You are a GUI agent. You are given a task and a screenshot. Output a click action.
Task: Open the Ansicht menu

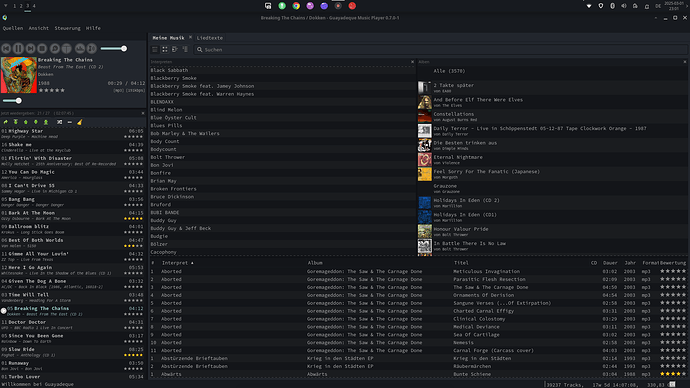[39, 28]
